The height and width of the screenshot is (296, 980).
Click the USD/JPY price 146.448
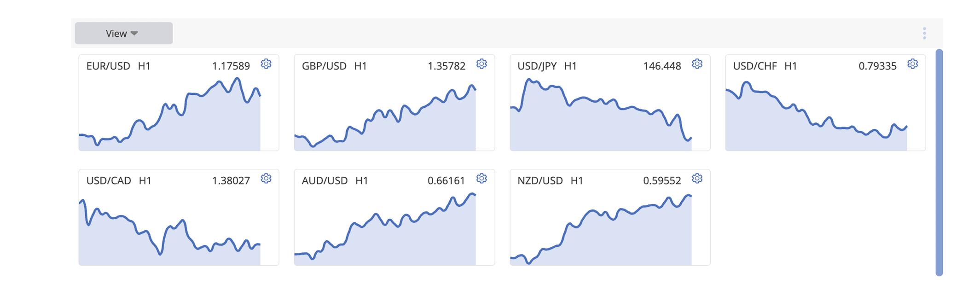[x=662, y=66]
